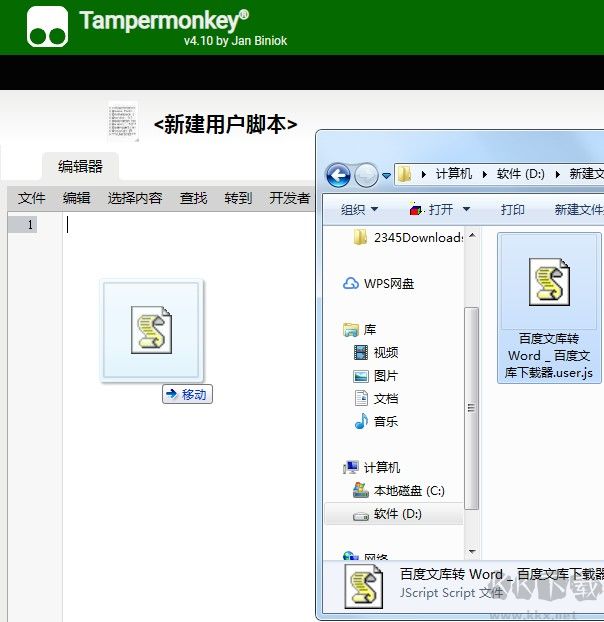This screenshot has width=604, height=622.
Task: Select 软件 (D:) drive in navigation pane
Action: click(393, 514)
